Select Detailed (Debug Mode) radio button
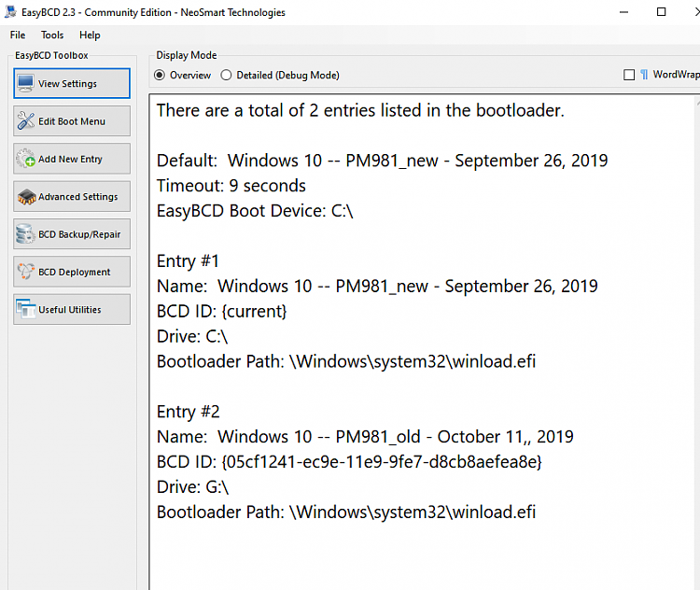 click(x=227, y=75)
